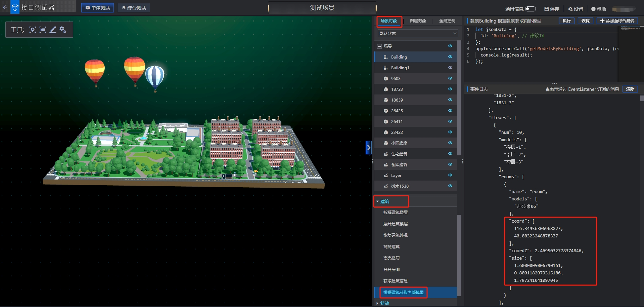Click the layer icon beside 仓库建筑
The height and width of the screenshot is (307, 644).
[x=386, y=164]
